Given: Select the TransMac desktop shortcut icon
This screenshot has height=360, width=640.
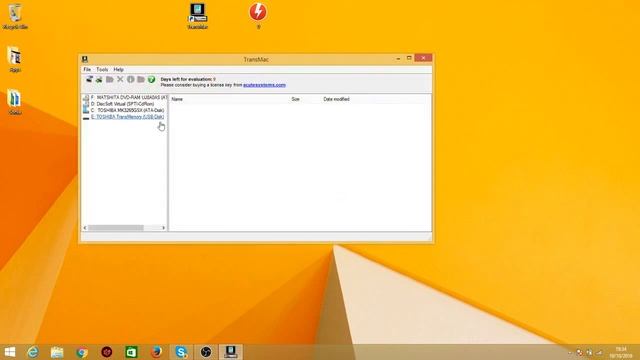Looking at the screenshot, I should [198, 16].
